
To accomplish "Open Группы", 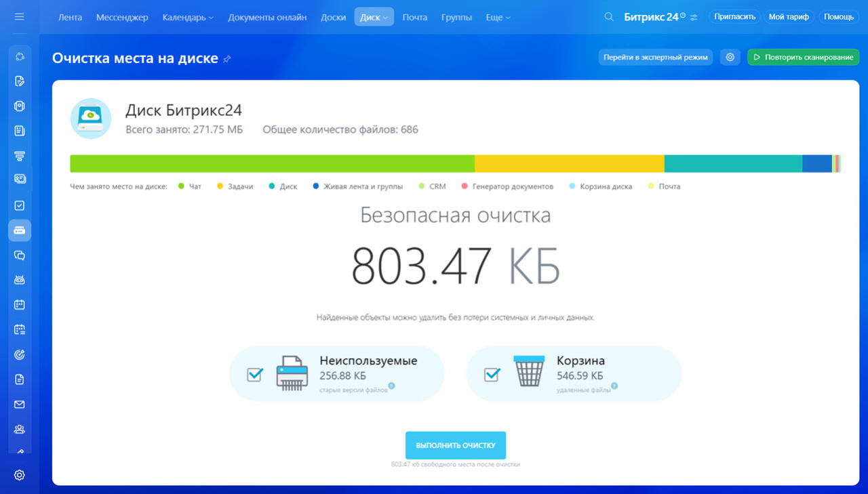I will click(456, 17).
